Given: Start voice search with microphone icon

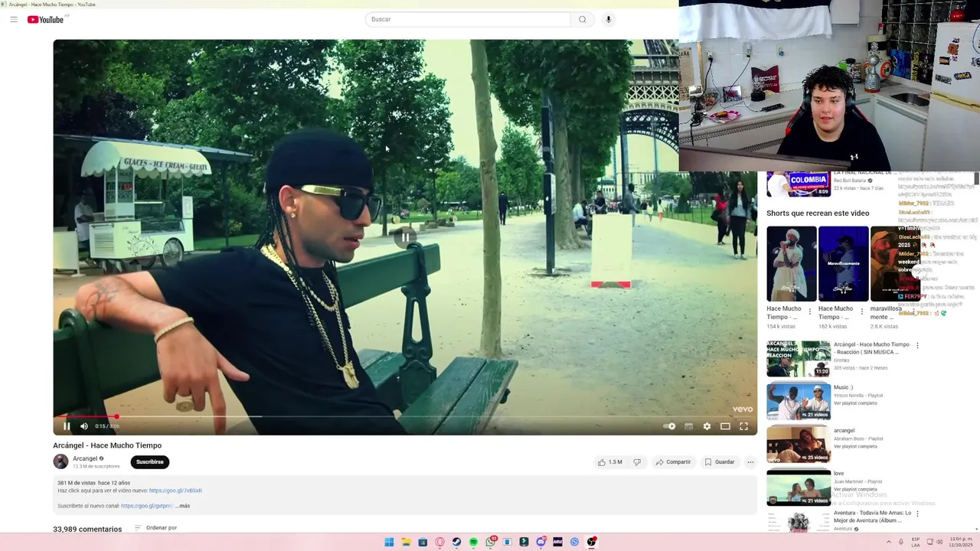Looking at the screenshot, I should pos(609,19).
